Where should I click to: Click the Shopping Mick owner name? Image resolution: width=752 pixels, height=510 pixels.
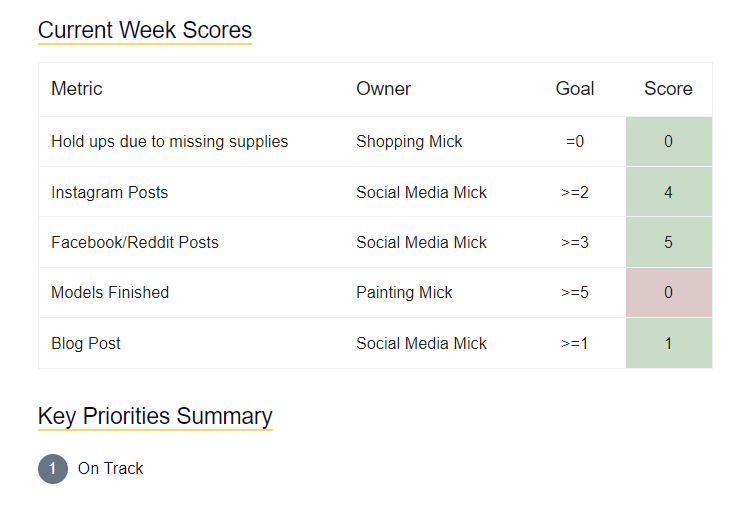pos(409,142)
